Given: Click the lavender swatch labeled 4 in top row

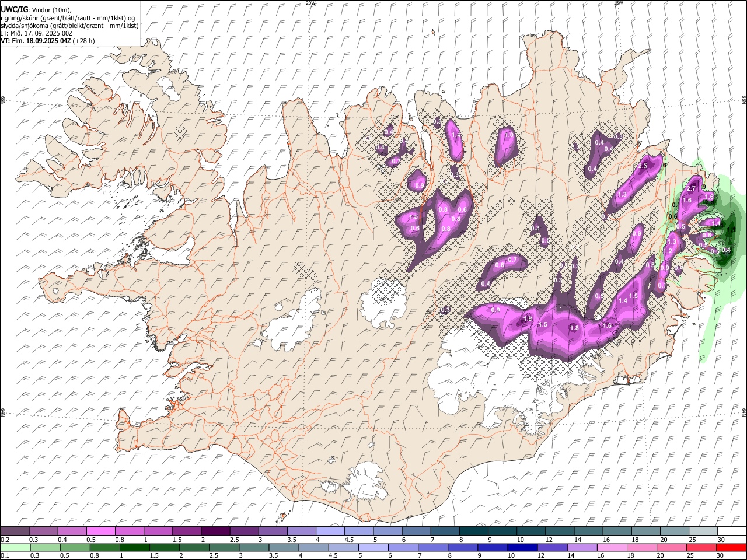Looking at the screenshot, I should pyautogui.click(x=330, y=531).
